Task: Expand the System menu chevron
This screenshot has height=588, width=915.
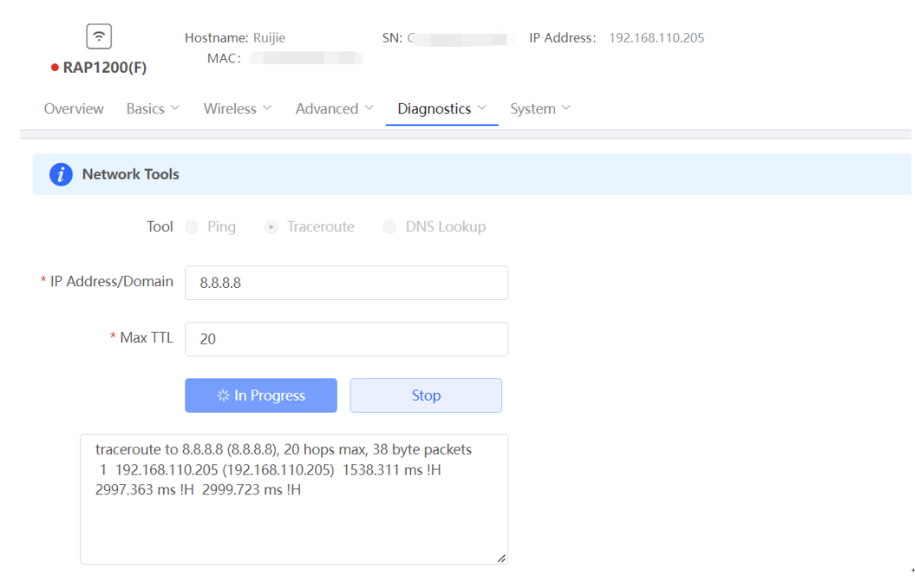Action: [566, 108]
